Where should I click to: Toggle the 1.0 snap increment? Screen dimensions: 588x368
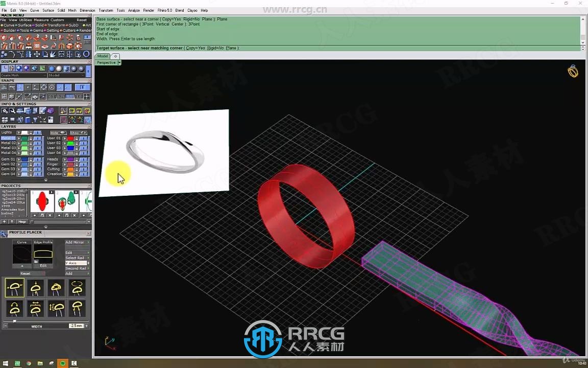coord(79,97)
